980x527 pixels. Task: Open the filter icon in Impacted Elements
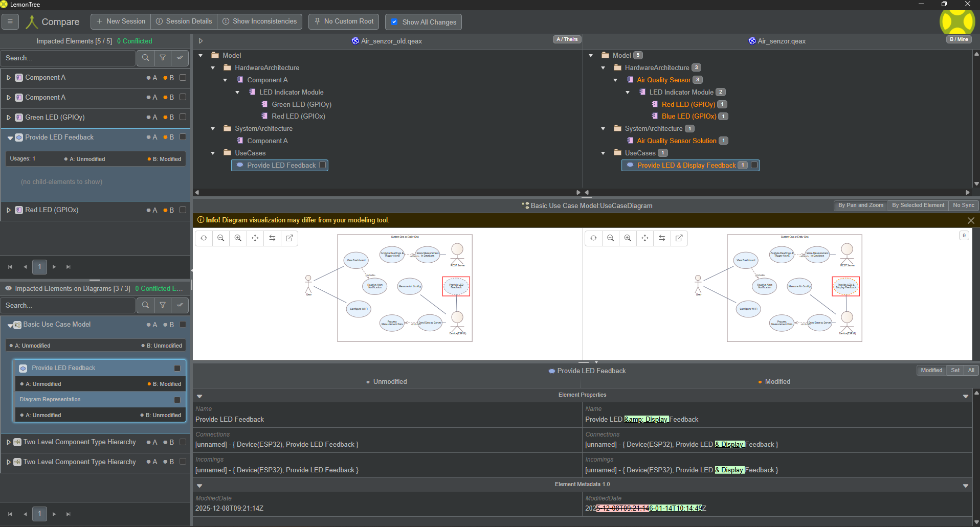pos(163,58)
